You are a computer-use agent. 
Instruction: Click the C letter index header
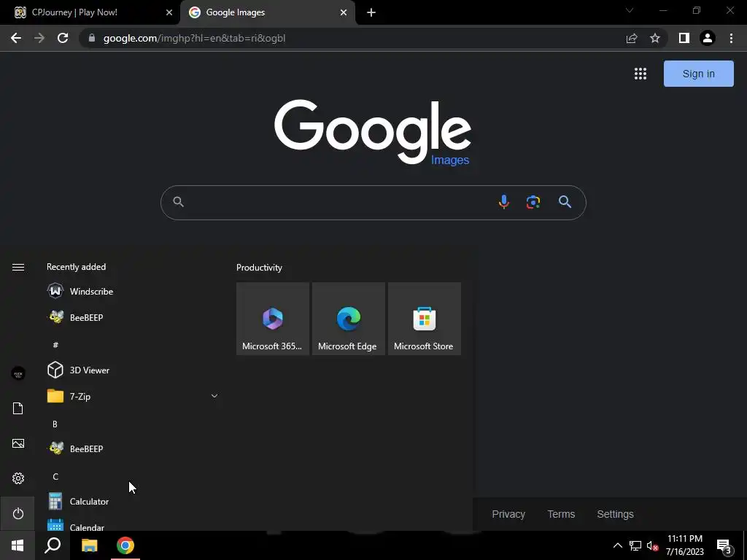click(x=55, y=476)
